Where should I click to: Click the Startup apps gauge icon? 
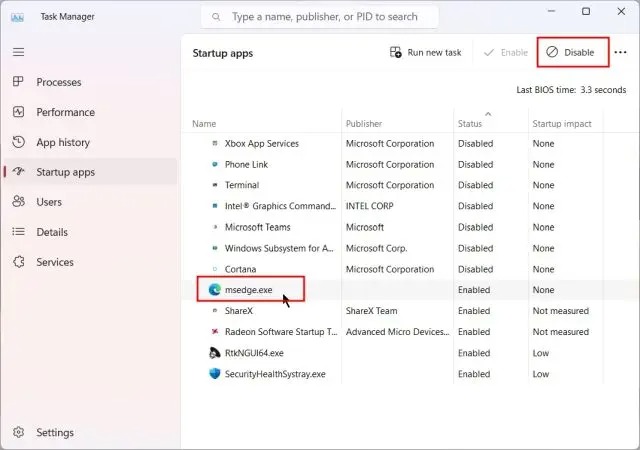pos(18,172)
